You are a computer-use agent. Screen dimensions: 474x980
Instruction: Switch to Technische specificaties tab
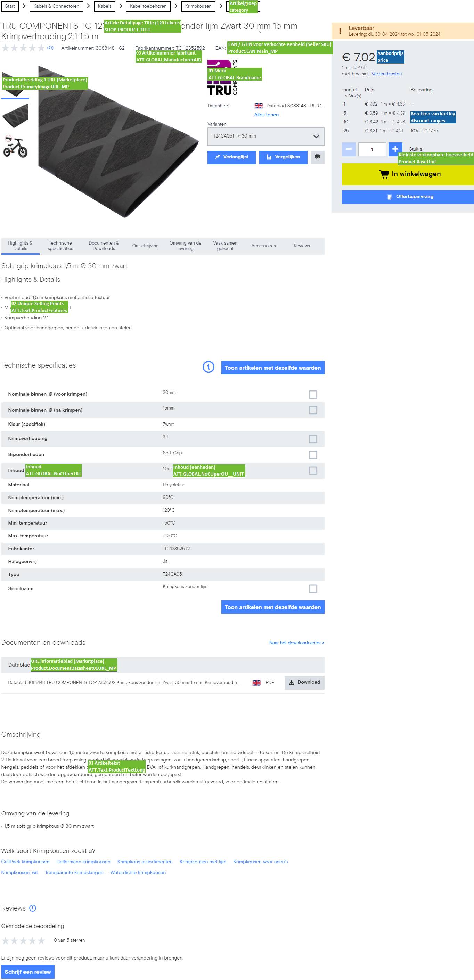coord(60,246)
